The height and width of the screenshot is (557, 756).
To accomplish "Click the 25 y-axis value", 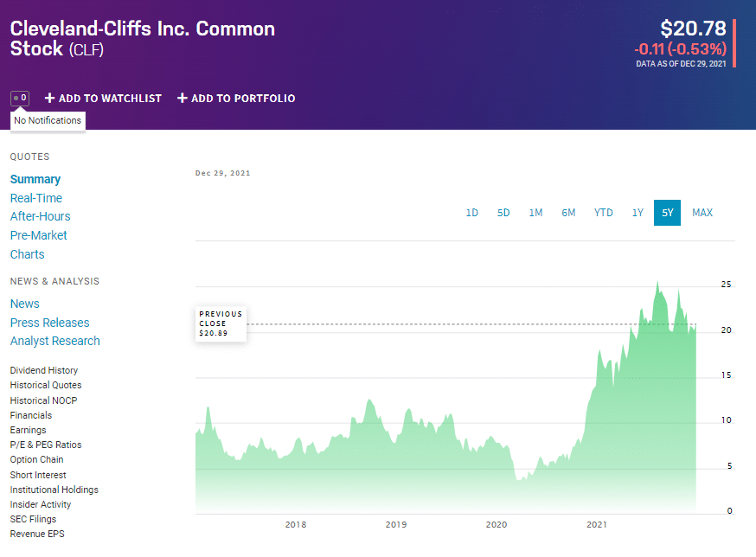I will coord(726,284).
